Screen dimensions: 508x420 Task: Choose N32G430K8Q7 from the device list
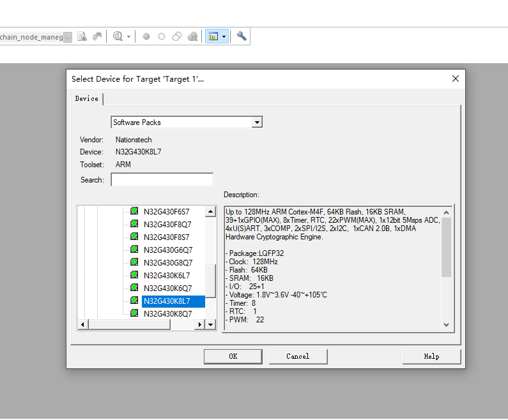click(167, 313)
